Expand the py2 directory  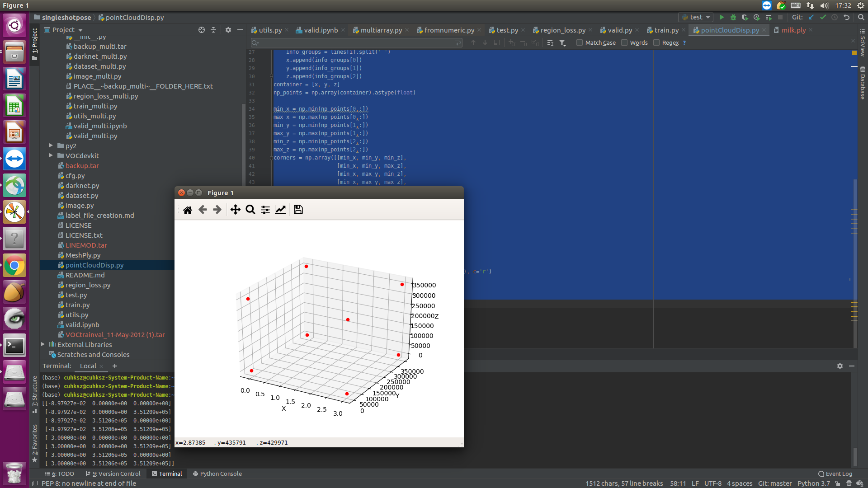[x=50, y=145]
